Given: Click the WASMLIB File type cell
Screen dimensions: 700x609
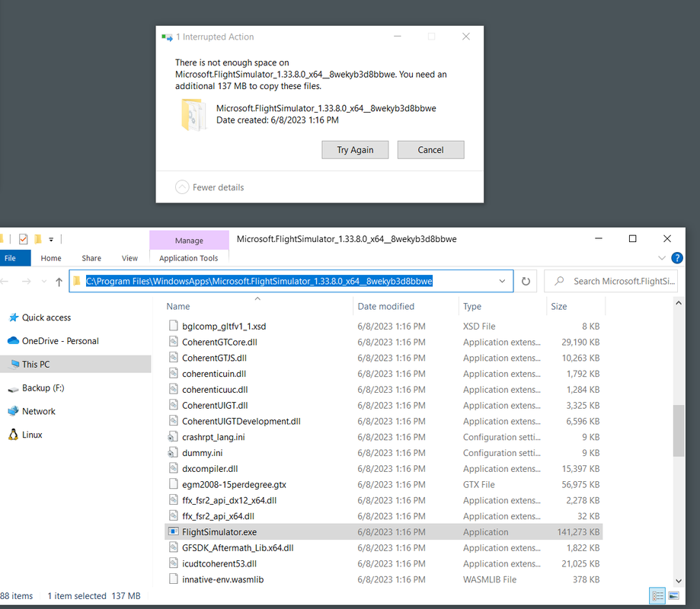Looking at the screenshot, I should 489,579.
